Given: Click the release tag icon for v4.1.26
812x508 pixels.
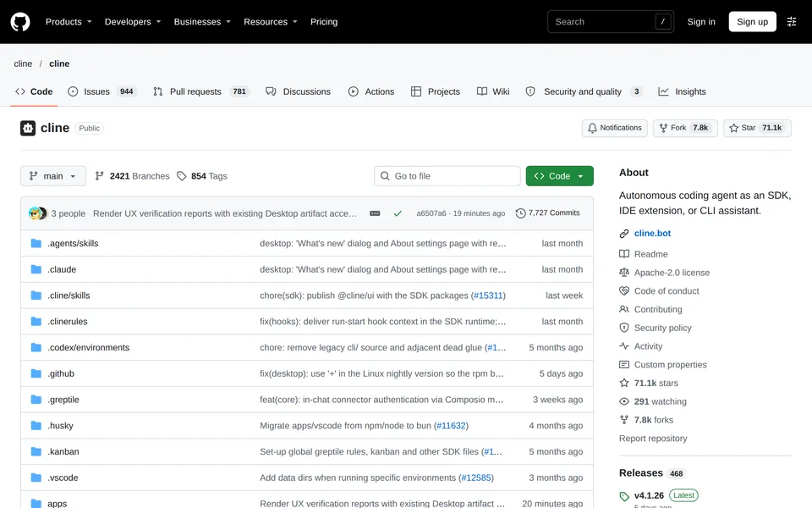Looking at the screenshot, I should coord(624,496).
